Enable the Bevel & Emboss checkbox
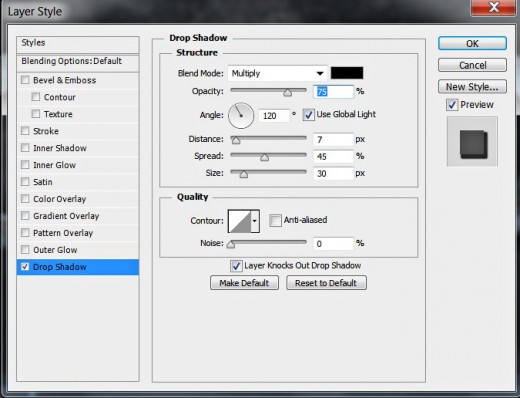520x398 pixels. (25, 80)
